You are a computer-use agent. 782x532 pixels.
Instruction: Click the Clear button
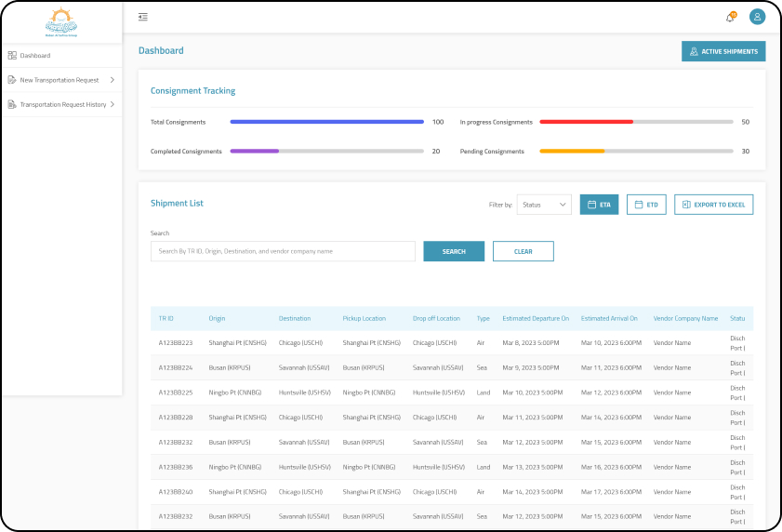[523, 251]
